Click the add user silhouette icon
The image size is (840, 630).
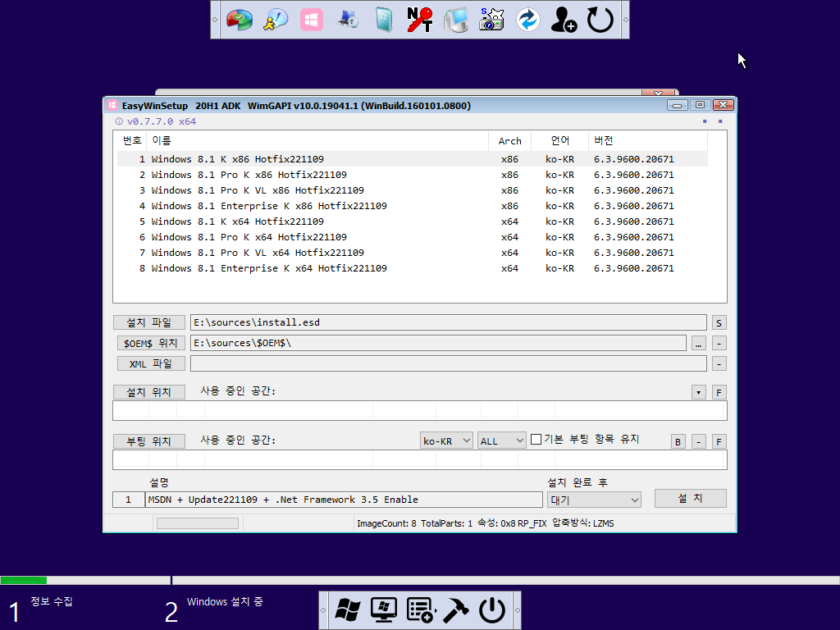pos(564,20)
